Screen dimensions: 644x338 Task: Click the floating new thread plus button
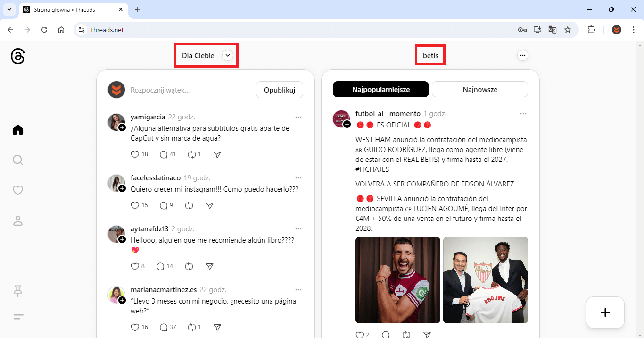(x=605, y=313)
